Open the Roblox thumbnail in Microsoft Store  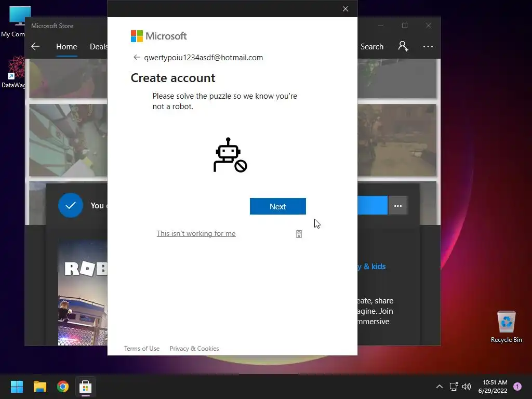tap(83, 293)
